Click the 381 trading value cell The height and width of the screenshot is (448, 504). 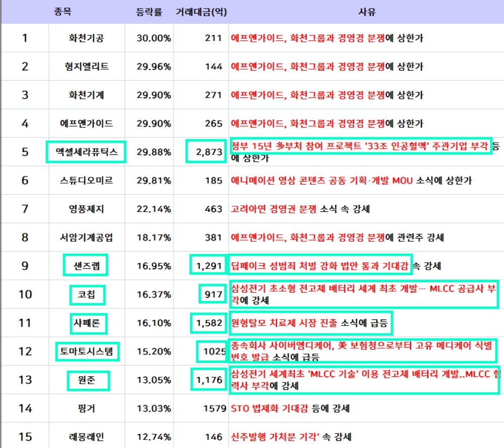pyautogui.click(x=213, y=238)
